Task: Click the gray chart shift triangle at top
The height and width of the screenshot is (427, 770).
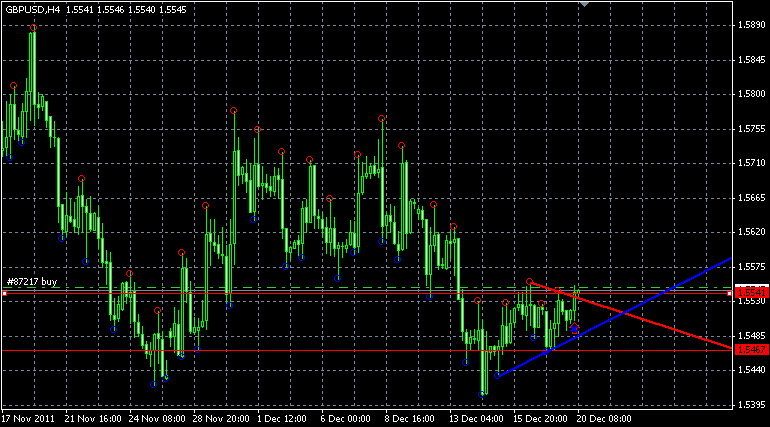Action: point(584,3)
